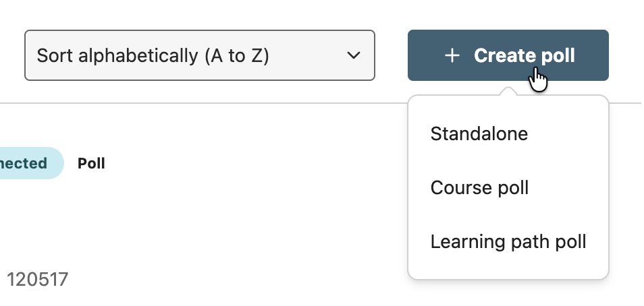
Task: Click the word 'Standalone' in the popup
Action: [479, 133]
